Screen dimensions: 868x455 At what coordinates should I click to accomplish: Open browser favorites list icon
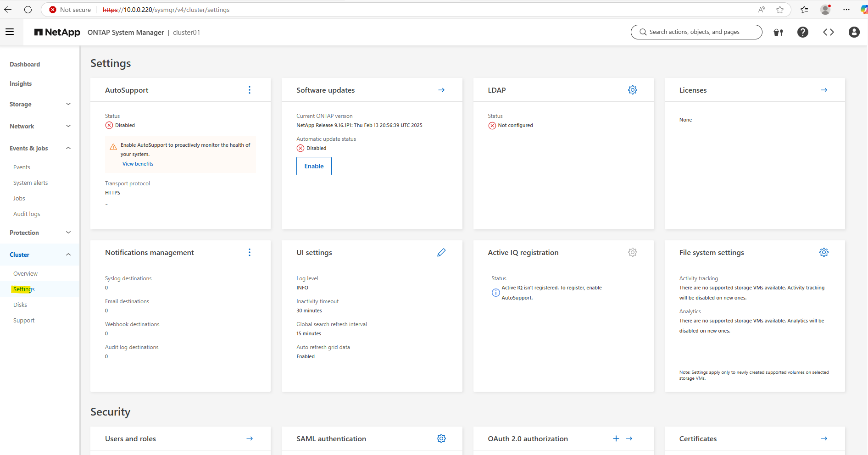(804, 10)
